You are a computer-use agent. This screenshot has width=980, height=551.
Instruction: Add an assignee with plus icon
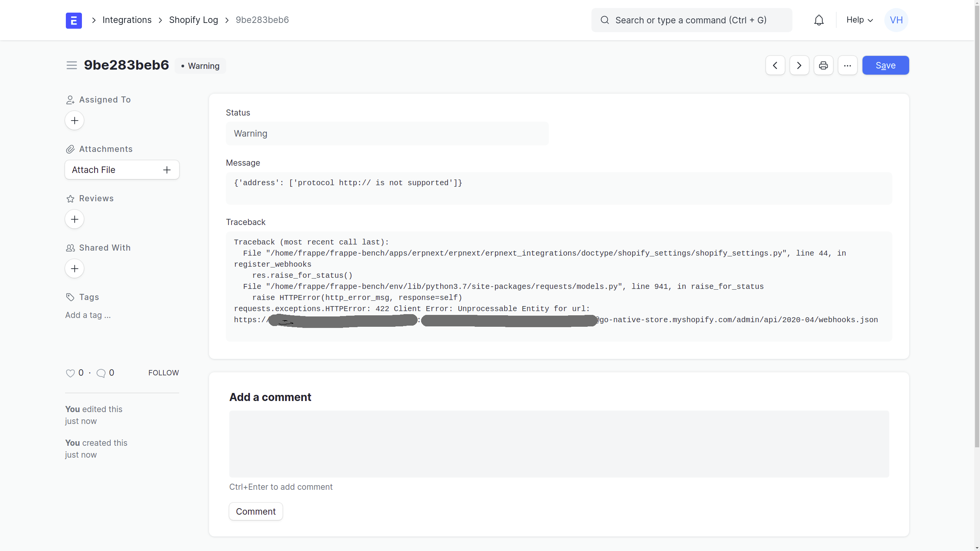pos(74,120)
